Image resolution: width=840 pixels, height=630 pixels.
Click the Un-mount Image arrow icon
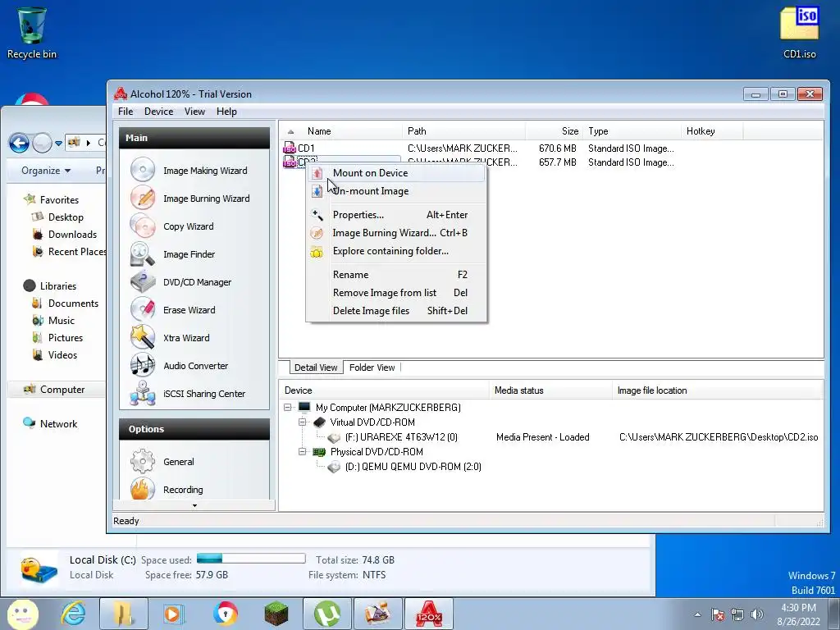click(x=317, y=191)
